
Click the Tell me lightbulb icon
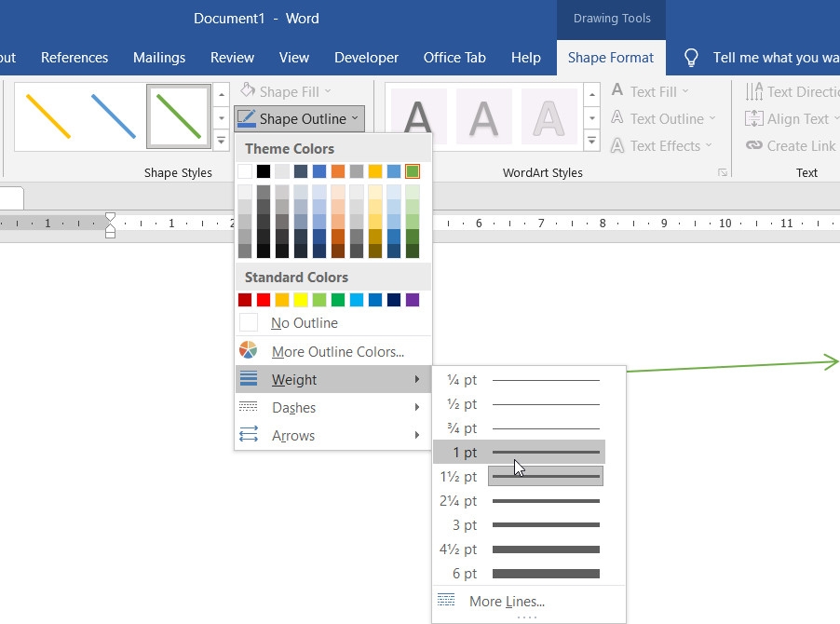691,58
